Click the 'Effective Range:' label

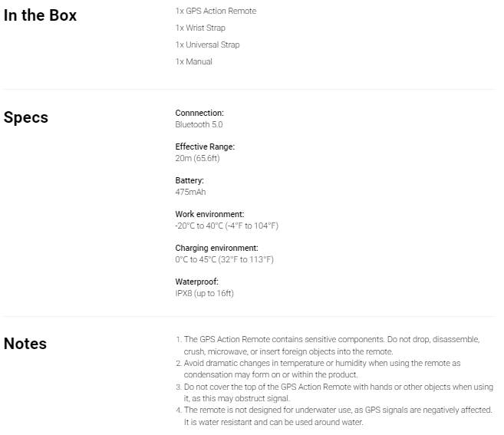click(x=205, y=147)
